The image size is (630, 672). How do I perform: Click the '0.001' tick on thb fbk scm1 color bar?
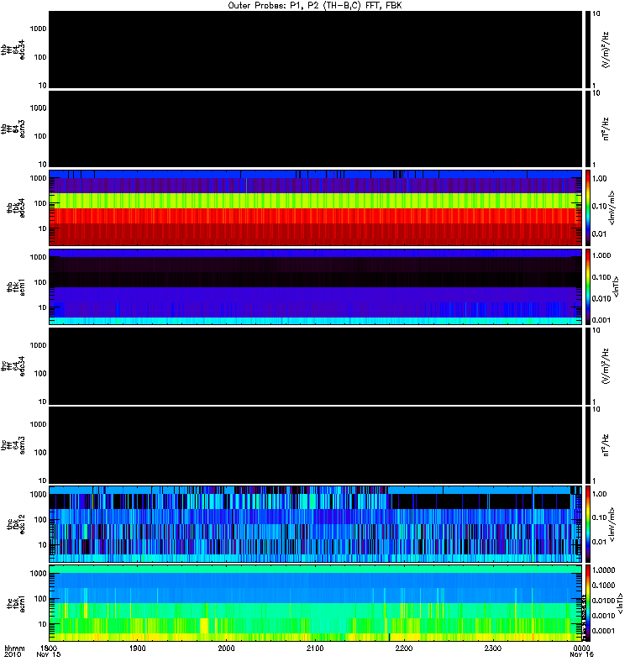(601, 320)
